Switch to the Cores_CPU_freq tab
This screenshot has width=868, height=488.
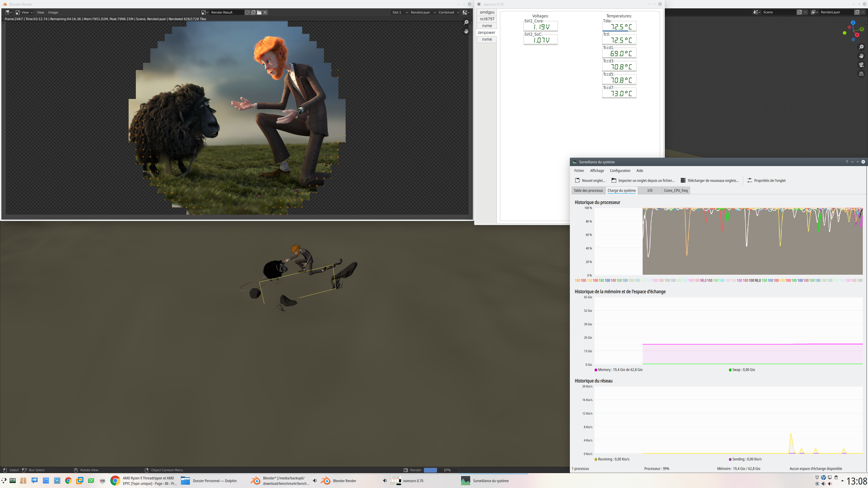[676, 191]
